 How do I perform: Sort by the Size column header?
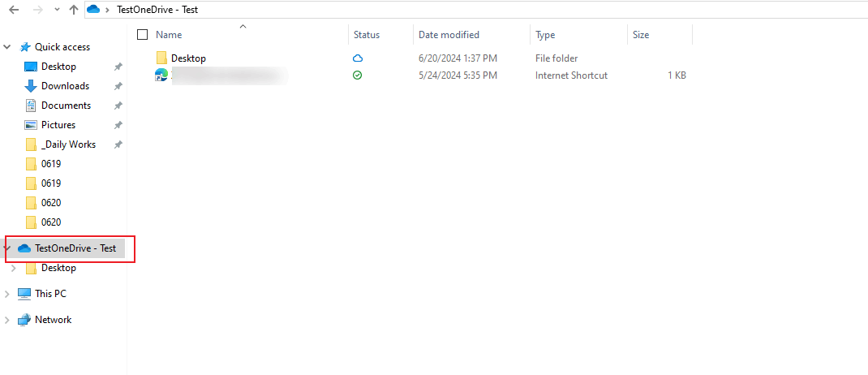641,34
